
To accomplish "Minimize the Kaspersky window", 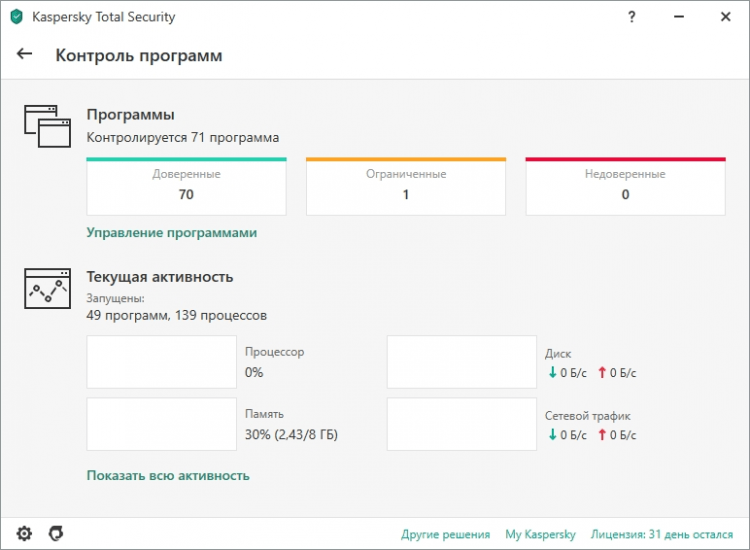I will 677,17.
